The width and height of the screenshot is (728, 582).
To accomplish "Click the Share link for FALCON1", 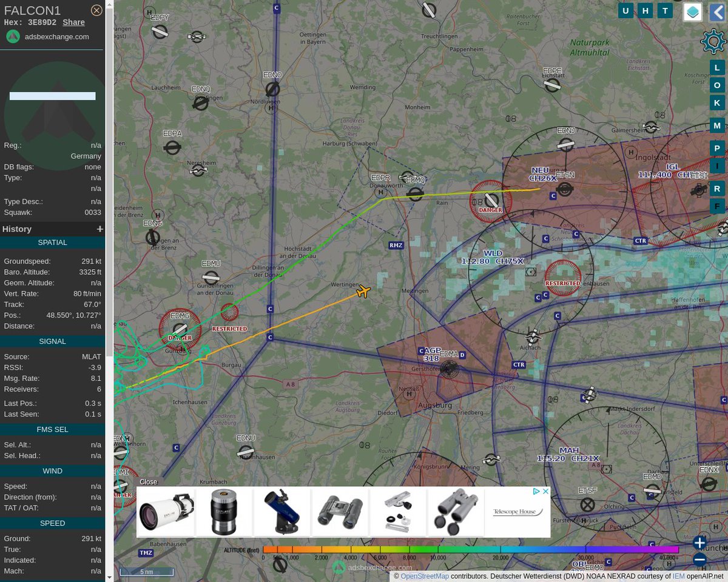I will [73, 22].
